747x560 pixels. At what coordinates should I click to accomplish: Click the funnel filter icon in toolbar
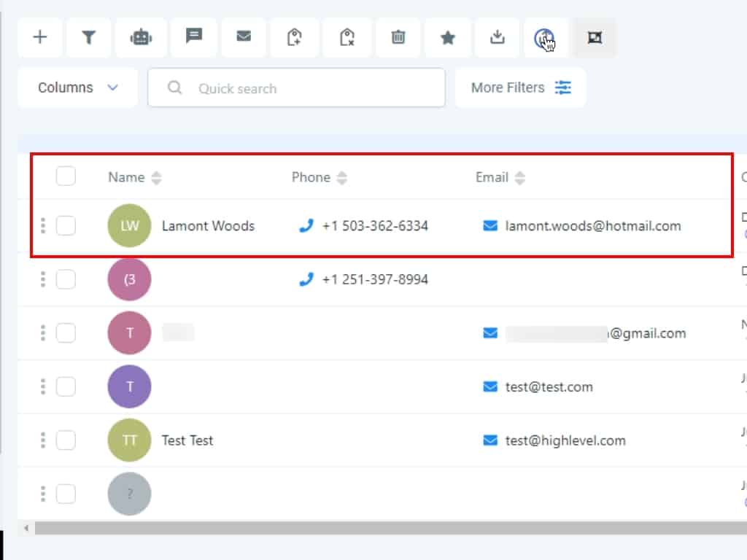(89, 37)
